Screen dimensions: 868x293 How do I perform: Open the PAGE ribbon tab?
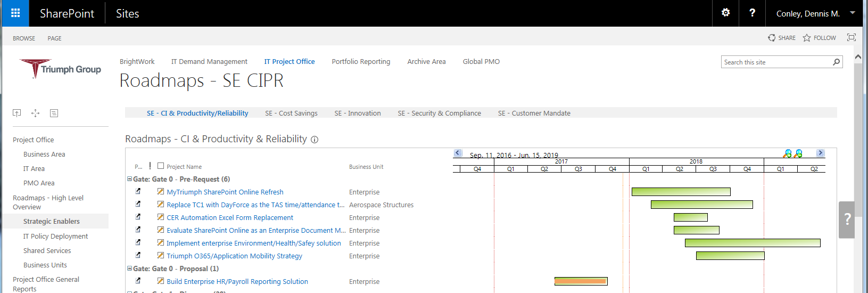54,38
